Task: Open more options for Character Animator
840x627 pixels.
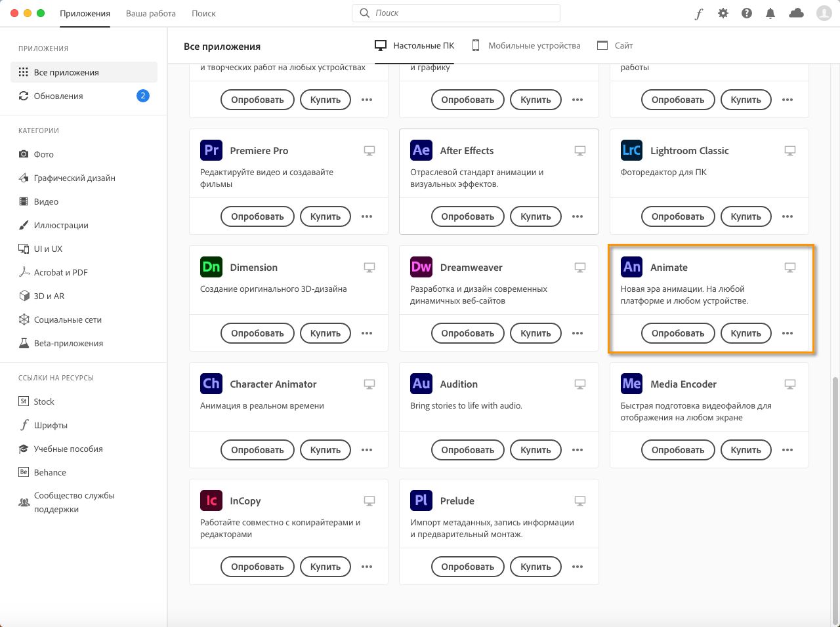Action: (x=367, y=450)
